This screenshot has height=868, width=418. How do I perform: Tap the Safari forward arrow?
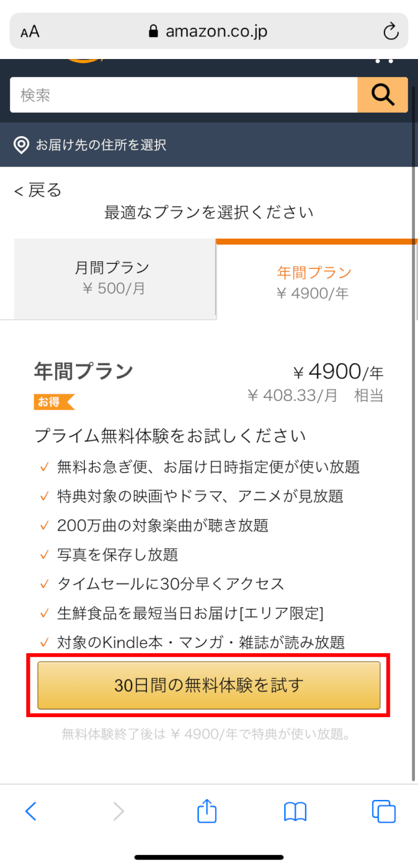(119, 811)
